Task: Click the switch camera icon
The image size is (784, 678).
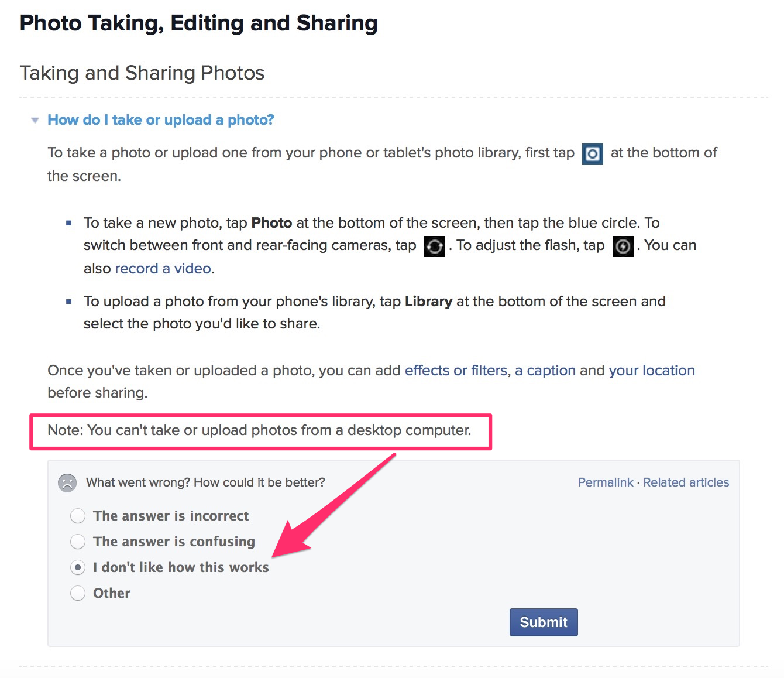Action: coord(434,246)
